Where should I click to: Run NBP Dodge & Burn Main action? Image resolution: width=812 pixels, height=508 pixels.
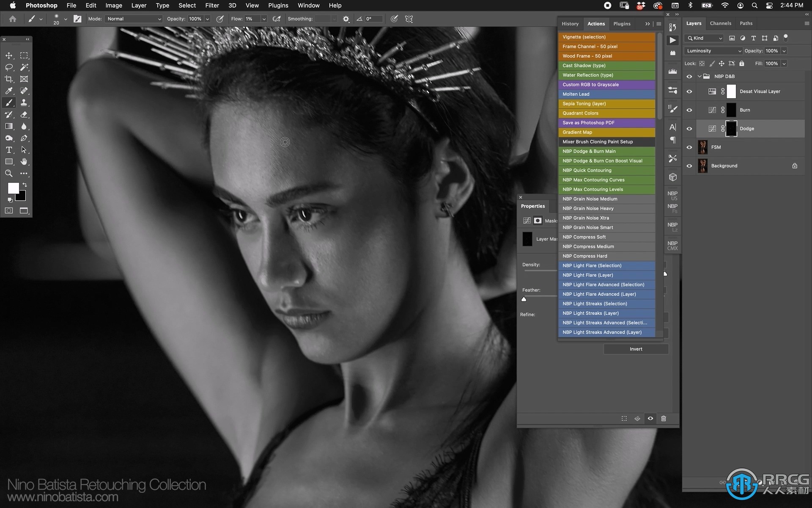click(606, 151)
